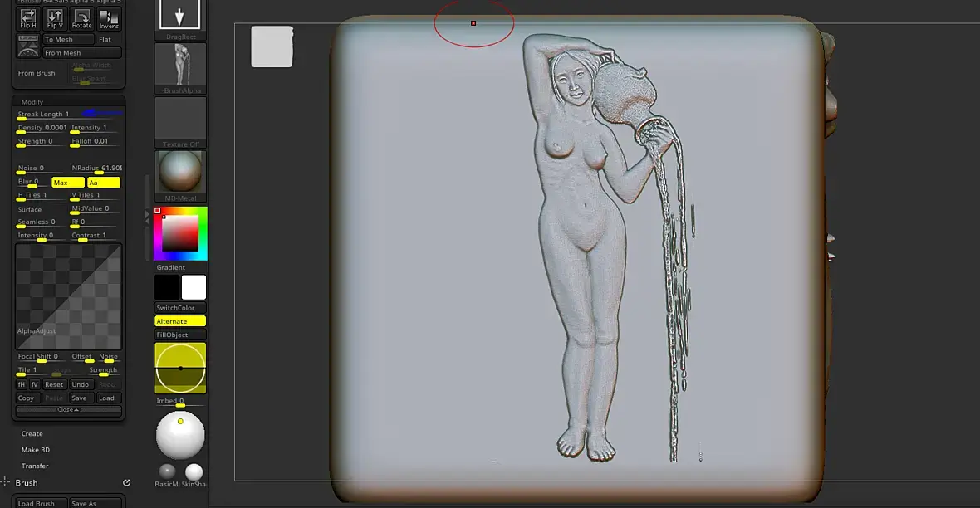
Task: Click the fH flip horizontal curve button
Action: pos(22,384)
